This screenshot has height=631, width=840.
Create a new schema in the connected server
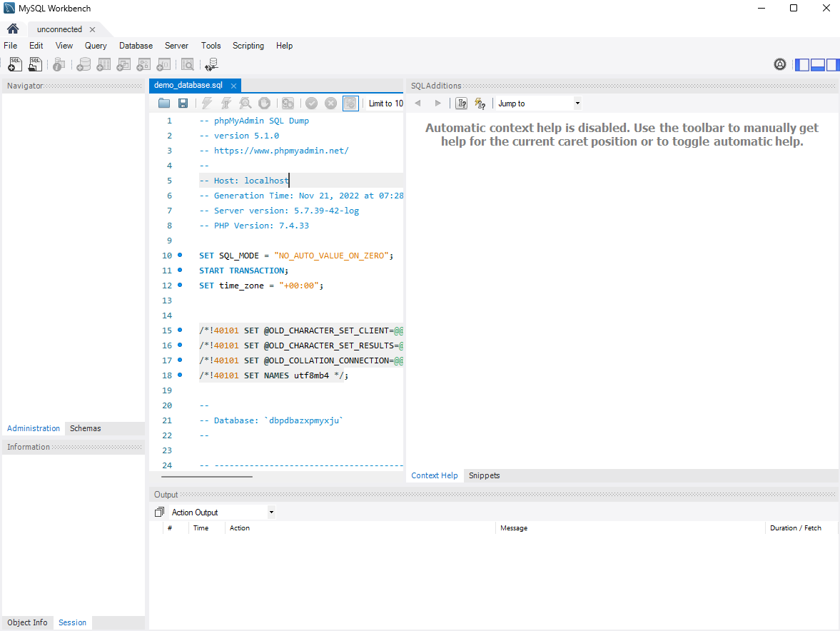(84, 64)
